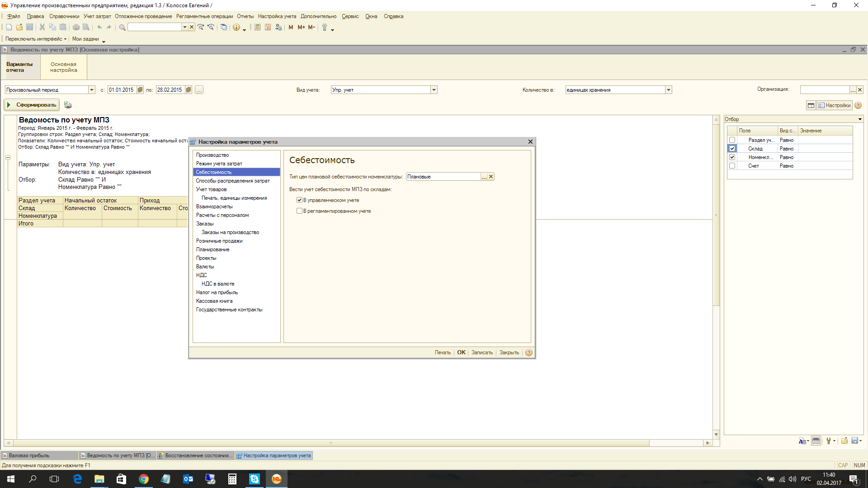The height and width of the screenshot is (488, 868).
Task: Click the user access lock icon in toolbar
Action: pos(278,28)
